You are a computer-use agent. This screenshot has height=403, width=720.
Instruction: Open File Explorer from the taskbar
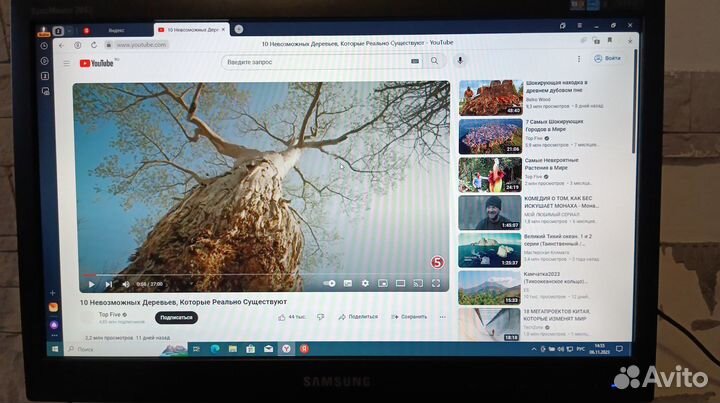click(233, 349)
